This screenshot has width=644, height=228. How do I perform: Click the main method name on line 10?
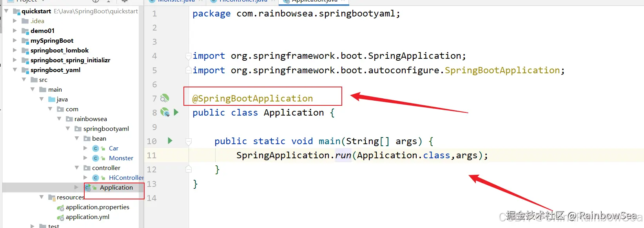330,141
